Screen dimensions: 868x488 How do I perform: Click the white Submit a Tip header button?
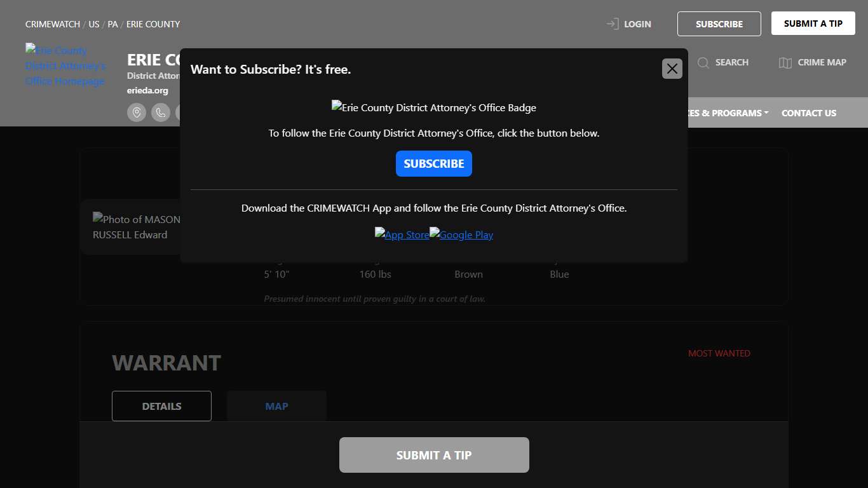pyautogui.click(x=813, y=24)
